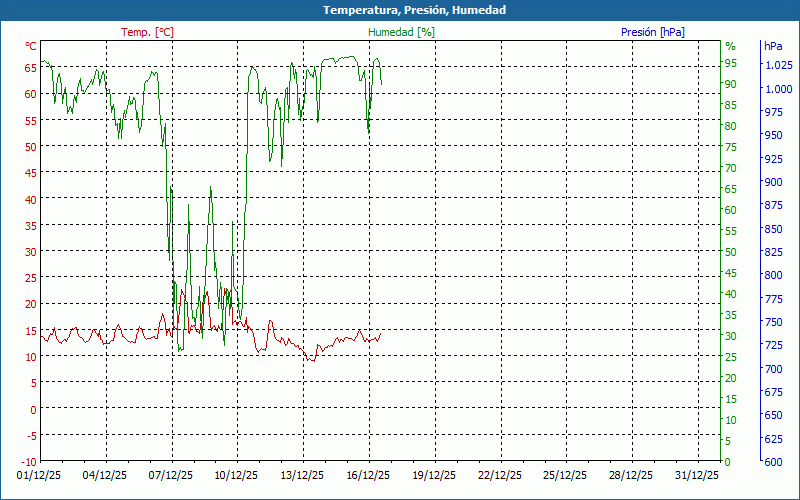Click the 25/12/25 date label
The image size is (800, 500).
coord(565,476)
